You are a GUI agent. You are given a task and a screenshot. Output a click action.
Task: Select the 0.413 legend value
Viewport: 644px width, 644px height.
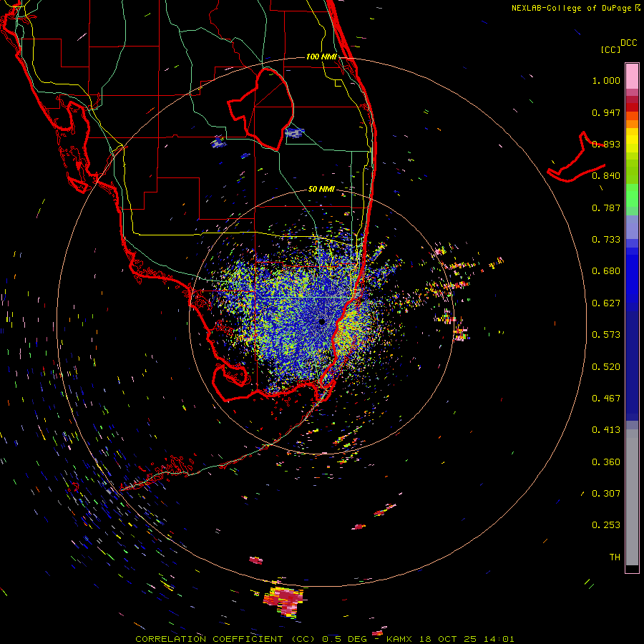click(606, 430)
